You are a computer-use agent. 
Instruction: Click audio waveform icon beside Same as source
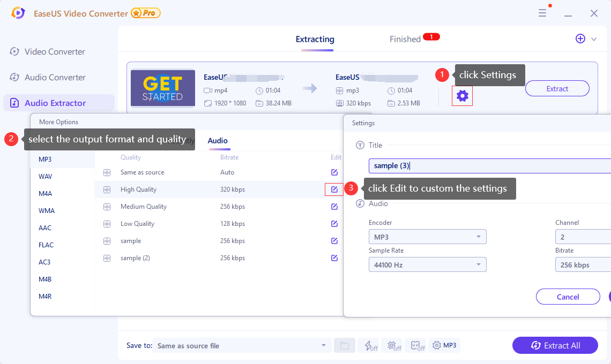point(107,172)
